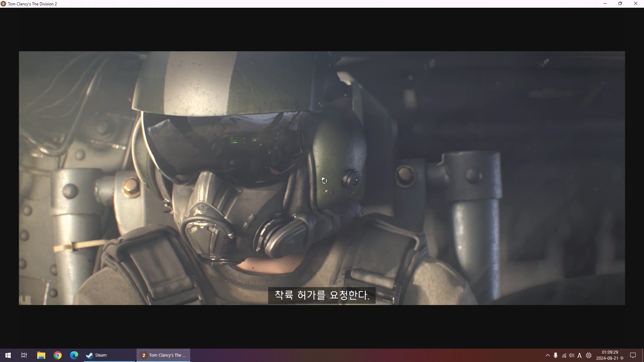
Task: Open the volume speaker control
Action: tap(572, 355)
